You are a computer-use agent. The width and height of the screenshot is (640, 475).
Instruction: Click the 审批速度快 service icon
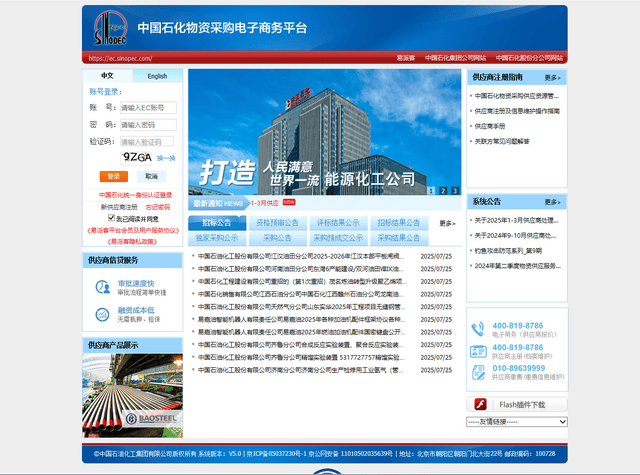pos(101,288)
